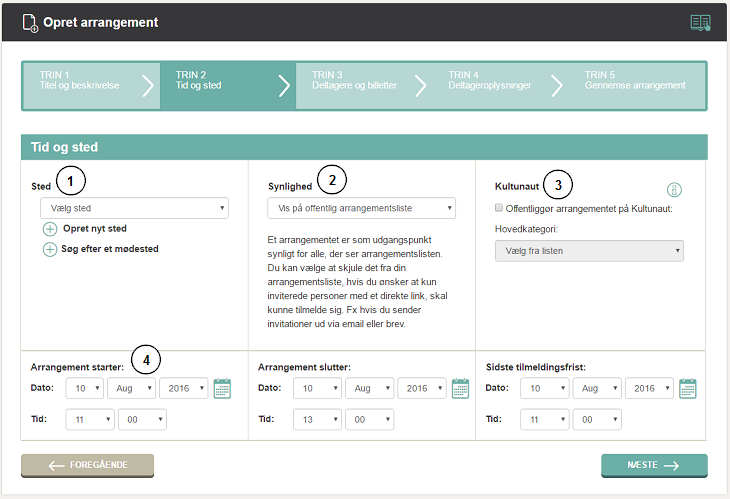Open the Hovedkategori Vælg fra listen dropdown

[589, 250]
